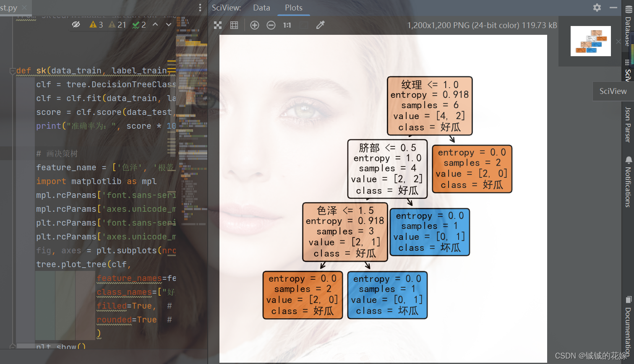
Task: Close the plot thumbnail preview
Action: tap(619, 42)
